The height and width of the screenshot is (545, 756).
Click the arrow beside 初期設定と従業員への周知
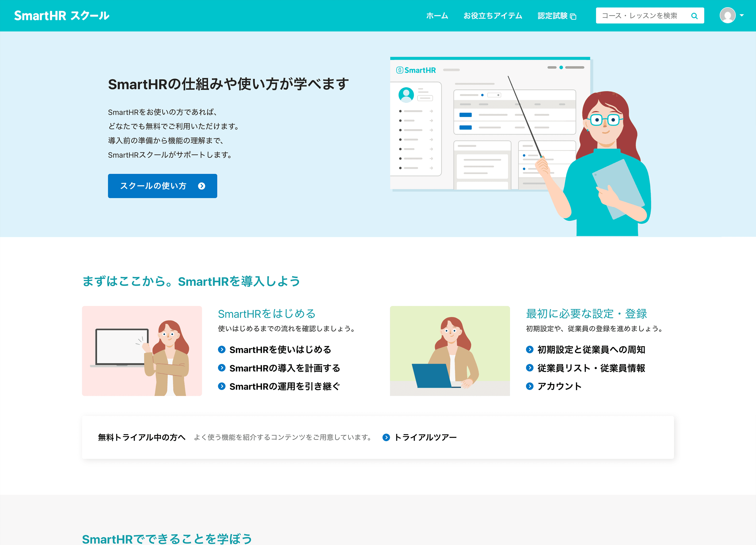(x=530, y=349)
